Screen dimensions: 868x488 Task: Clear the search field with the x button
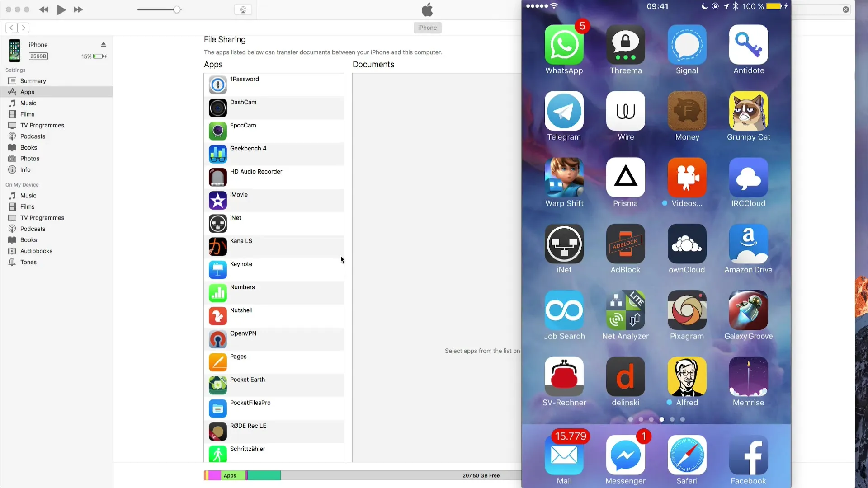tap(845, 9)
